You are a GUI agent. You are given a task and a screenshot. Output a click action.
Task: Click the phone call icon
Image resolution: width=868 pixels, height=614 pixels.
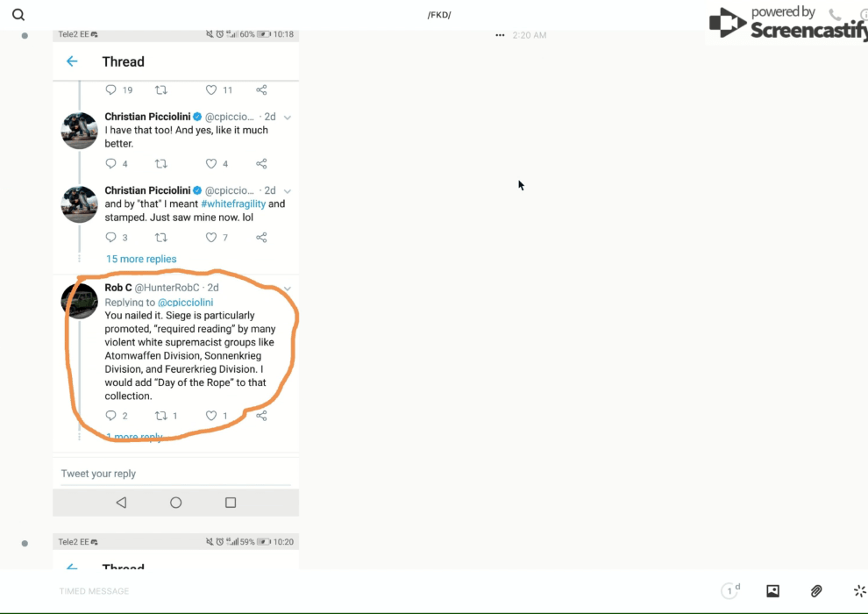pyautogui.click(x=835, y=15)
